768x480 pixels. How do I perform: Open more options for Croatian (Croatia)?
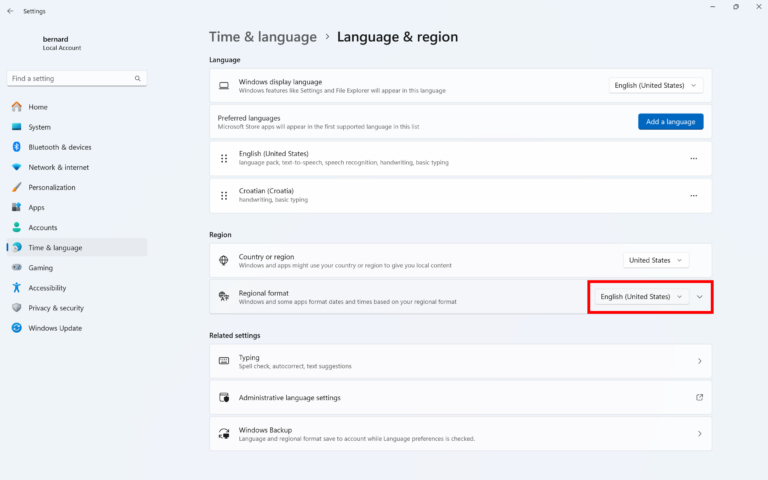click(694, 196)
